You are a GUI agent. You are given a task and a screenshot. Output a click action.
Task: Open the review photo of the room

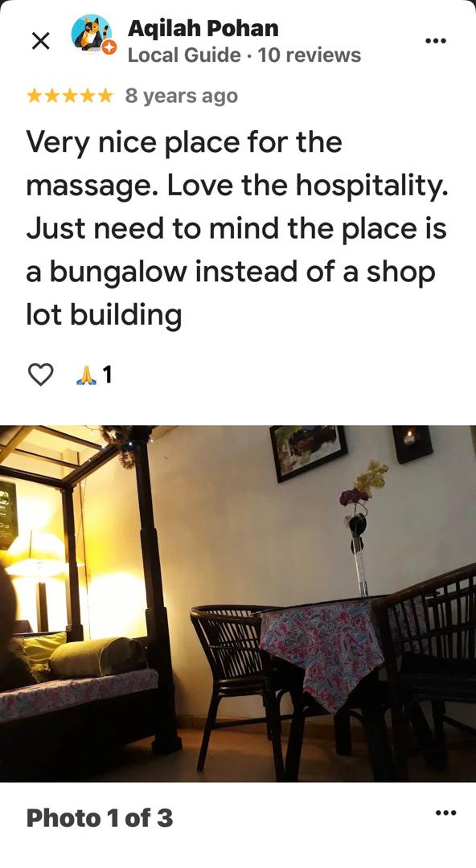click(238, 604)
